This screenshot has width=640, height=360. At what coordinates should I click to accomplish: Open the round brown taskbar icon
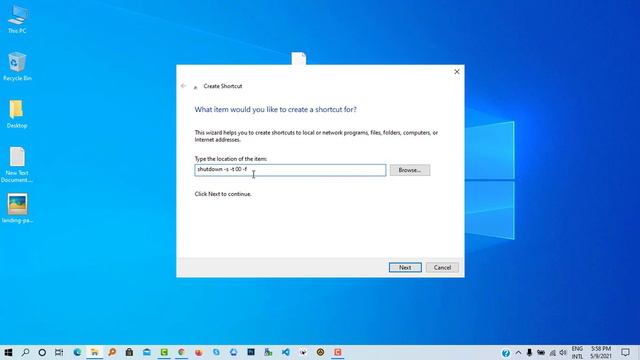click(x=320, y=352)
